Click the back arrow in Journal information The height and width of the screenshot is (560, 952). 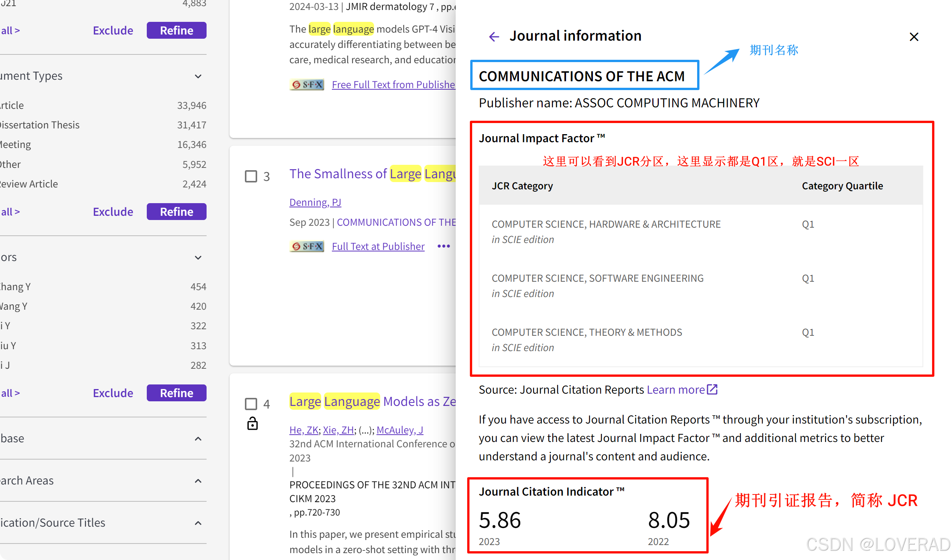tap(494, 37)
